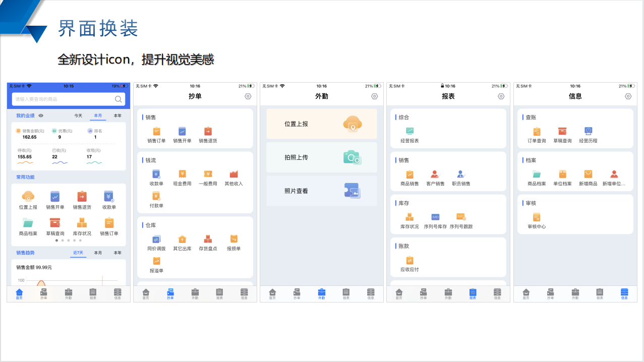
Task: Open the 存货盘点 icon under 仓库
Action: tap(208, 239)
